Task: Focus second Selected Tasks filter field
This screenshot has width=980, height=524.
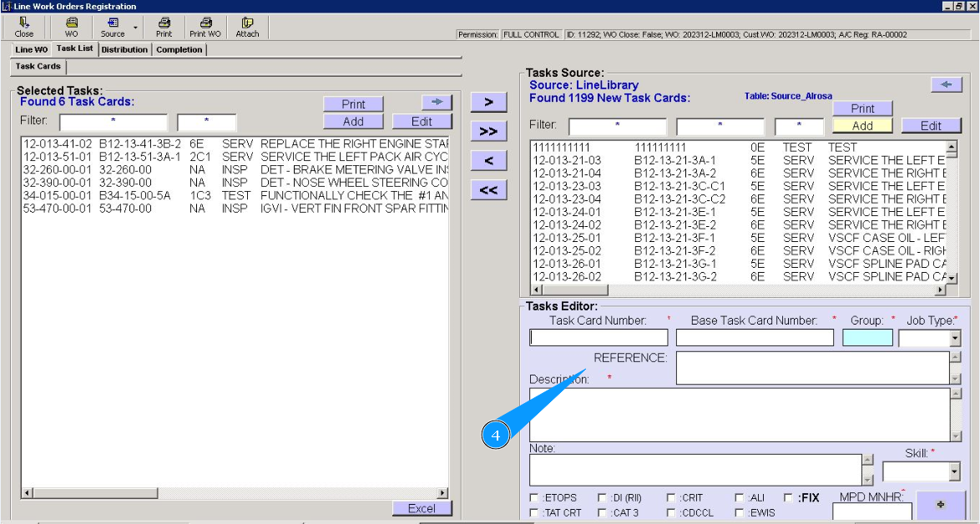Action: (207, 122)
